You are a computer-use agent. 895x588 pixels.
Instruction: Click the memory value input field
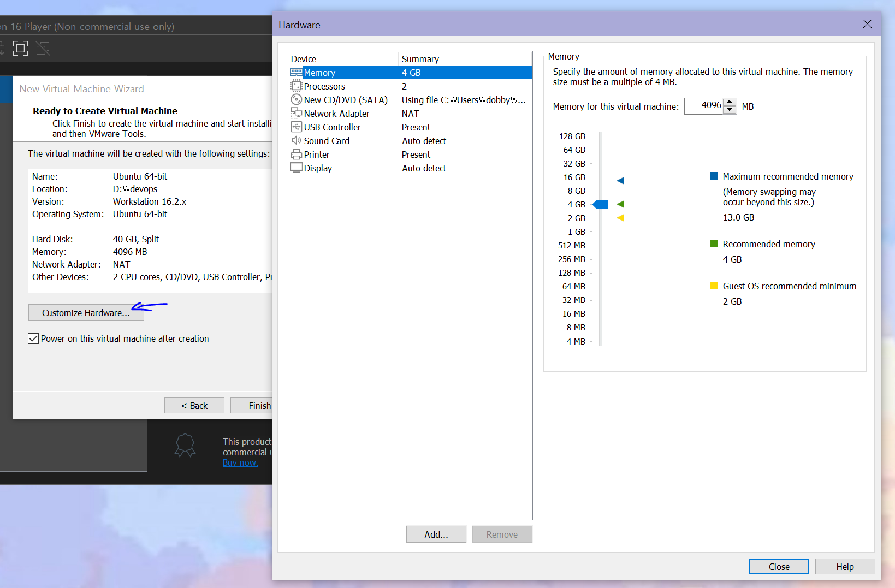click(x=704, y=106)
